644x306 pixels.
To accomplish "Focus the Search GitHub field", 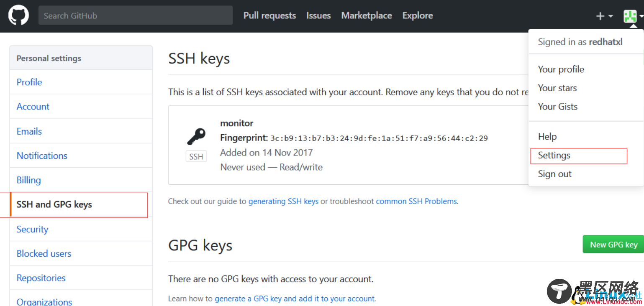I will pos(136,15).
